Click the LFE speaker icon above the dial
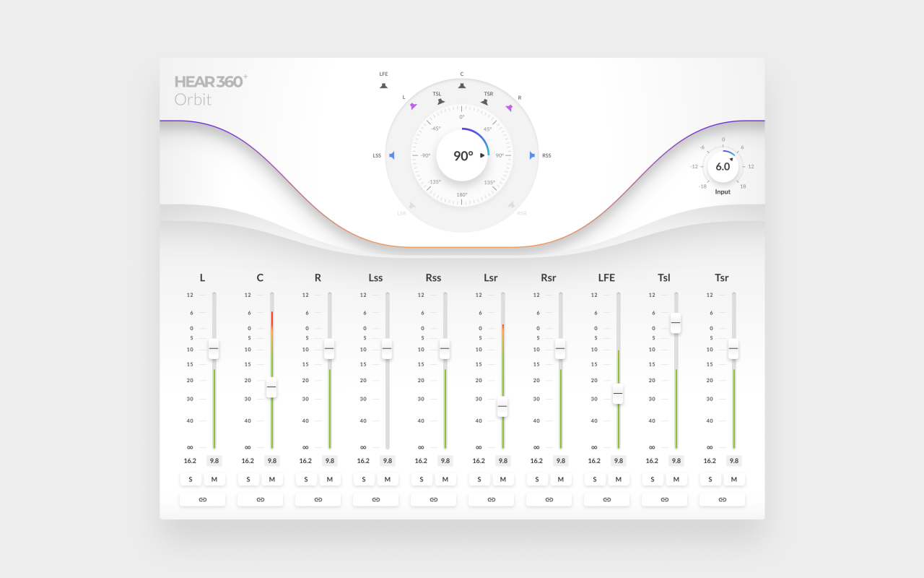The height and width of the screenshot is (578, 924). pos(383,85)
